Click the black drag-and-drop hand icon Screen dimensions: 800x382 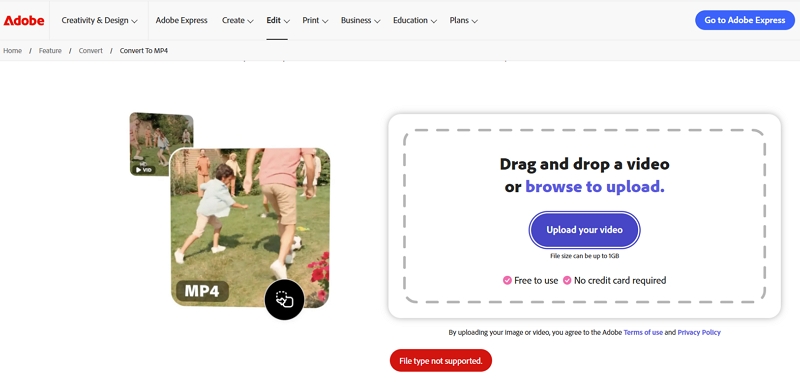point(284,300)
